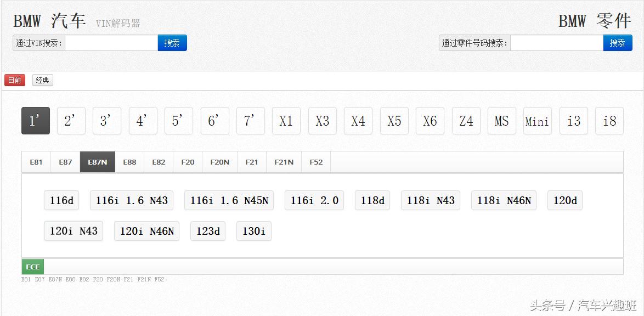Choose the i3 series button

(574, 121)
